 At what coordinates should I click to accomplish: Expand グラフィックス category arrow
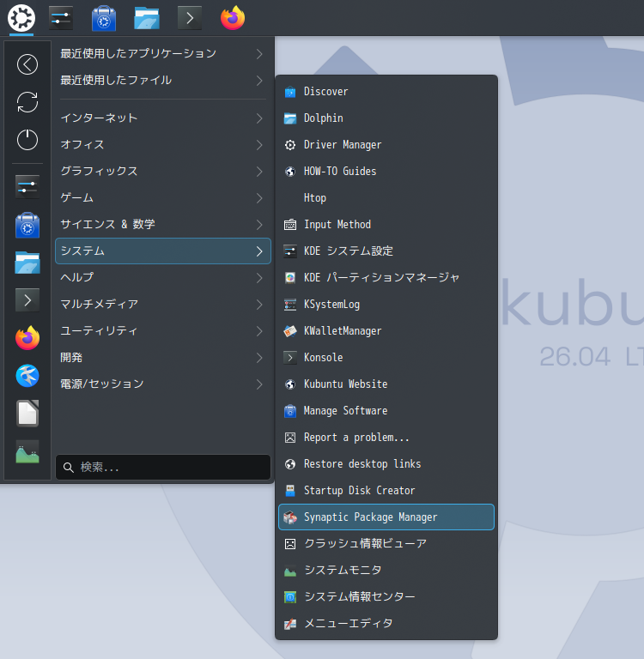tap(259, 172)
